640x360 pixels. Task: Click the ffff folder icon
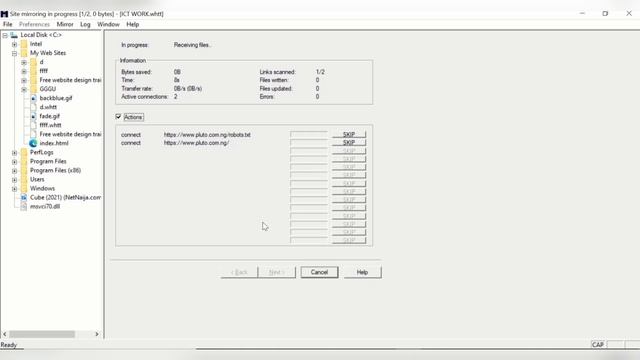(x=33, y=71)
